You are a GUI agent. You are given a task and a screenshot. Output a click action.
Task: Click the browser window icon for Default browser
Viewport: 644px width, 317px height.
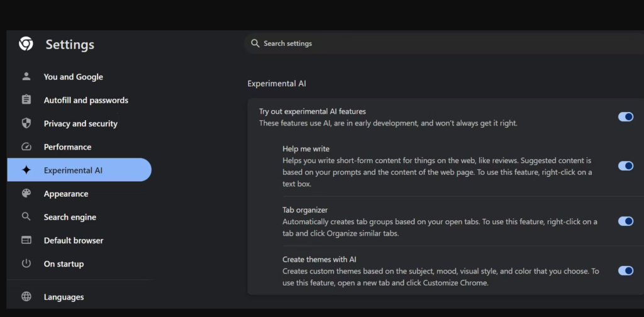(x=26, y=240)
